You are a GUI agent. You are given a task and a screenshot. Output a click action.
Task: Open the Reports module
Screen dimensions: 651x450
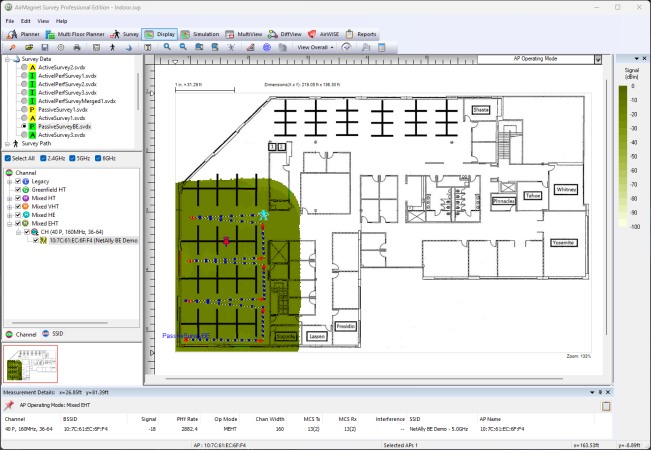tap(361, 34)
